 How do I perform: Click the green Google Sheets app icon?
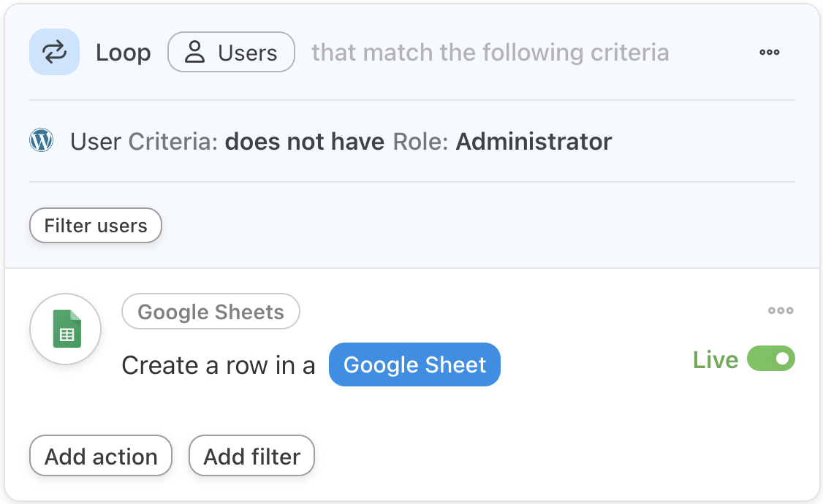(66, 329)
